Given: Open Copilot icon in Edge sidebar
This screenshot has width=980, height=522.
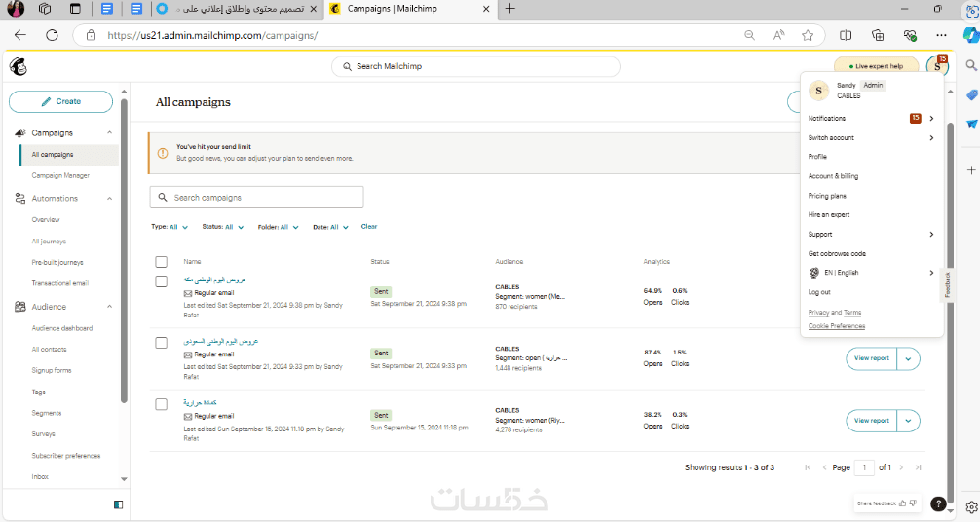Looking at the screenshot, I should tap(971, 36).
